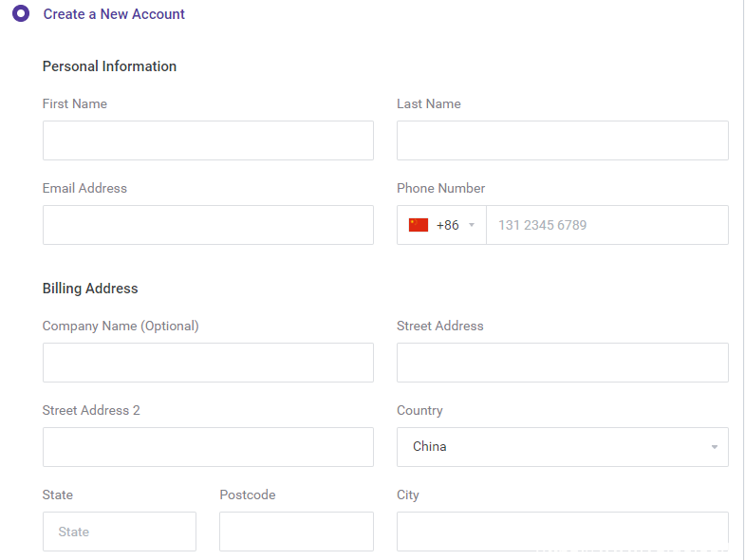Click the Postcode field label
This screenshot has height=560, width=745.
(x=247, y=495)
